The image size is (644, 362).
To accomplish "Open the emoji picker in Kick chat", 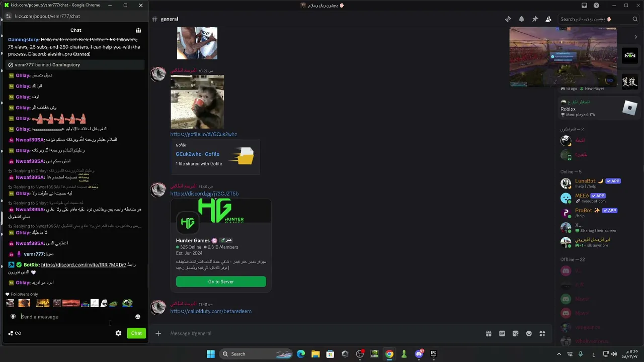I will (138, 317).
